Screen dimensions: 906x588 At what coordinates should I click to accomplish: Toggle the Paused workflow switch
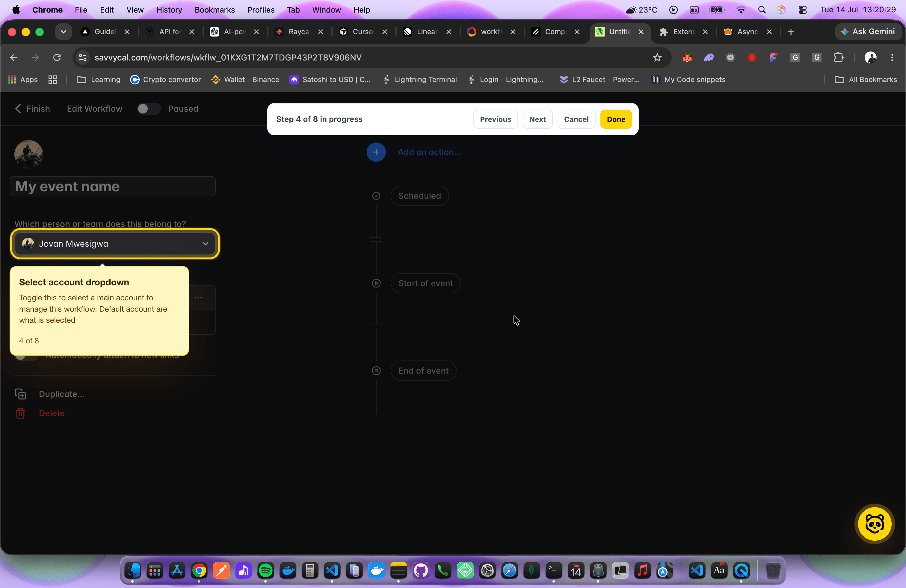[x=149, y=109]
